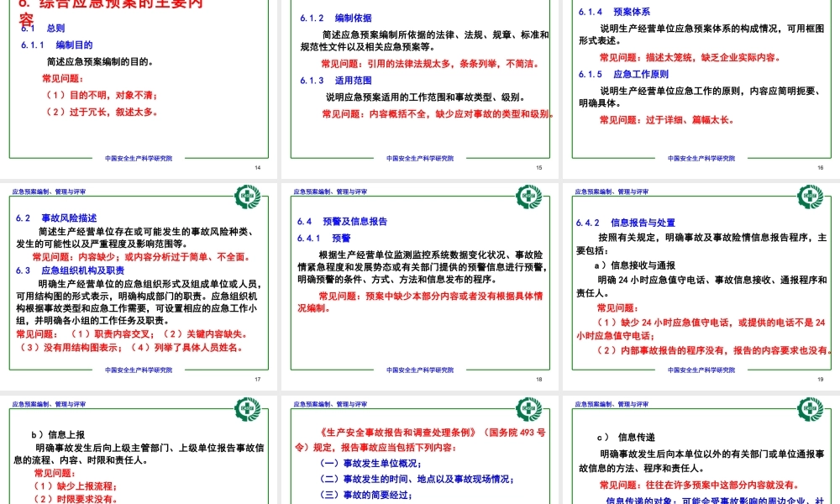This screenshot has width=840, height=504.
Task: Click red text '预案中缺少本部分内容或者没有根据具体情'
Action: 454,297
